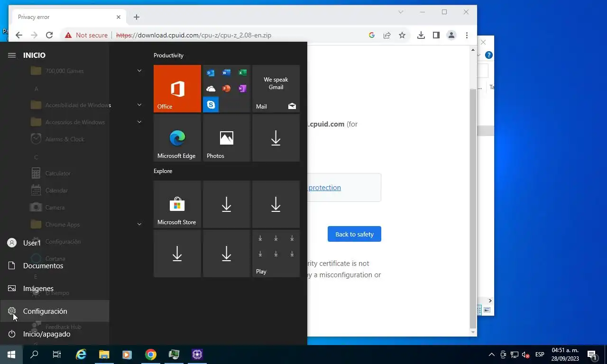607x364 pixels.
Task: Open help in the background Explorer window
Action: [x=489, y=55]
